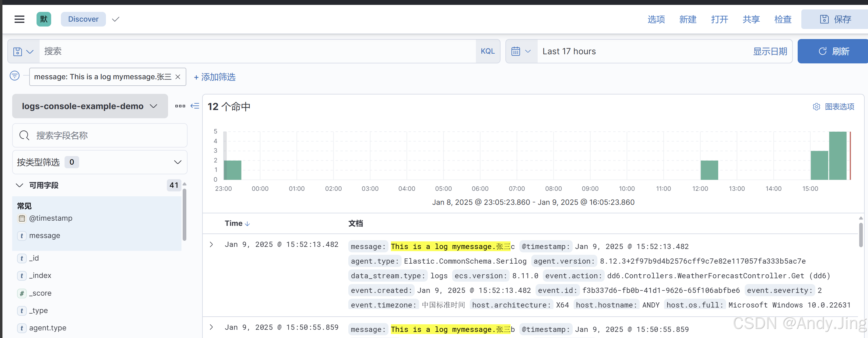The height and width of the screenshot is (338, 868).
Task: Select the 默 space avatar icon
Action: [x=43, y=19]
